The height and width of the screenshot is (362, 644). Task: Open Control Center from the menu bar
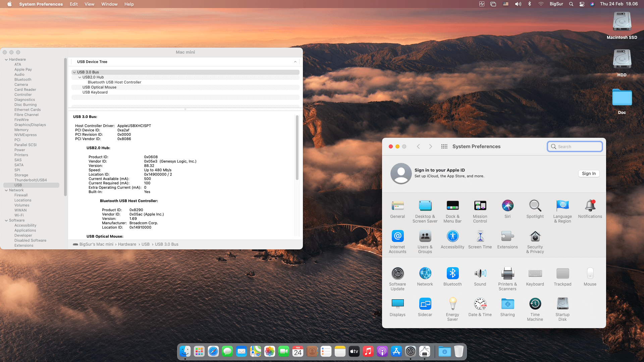click(582, 4)
